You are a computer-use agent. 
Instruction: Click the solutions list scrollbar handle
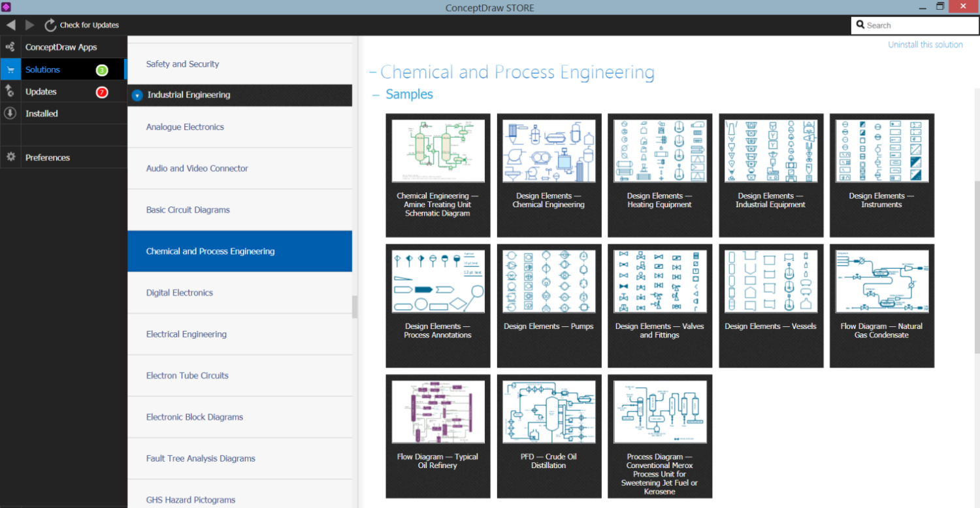(355, 307)
